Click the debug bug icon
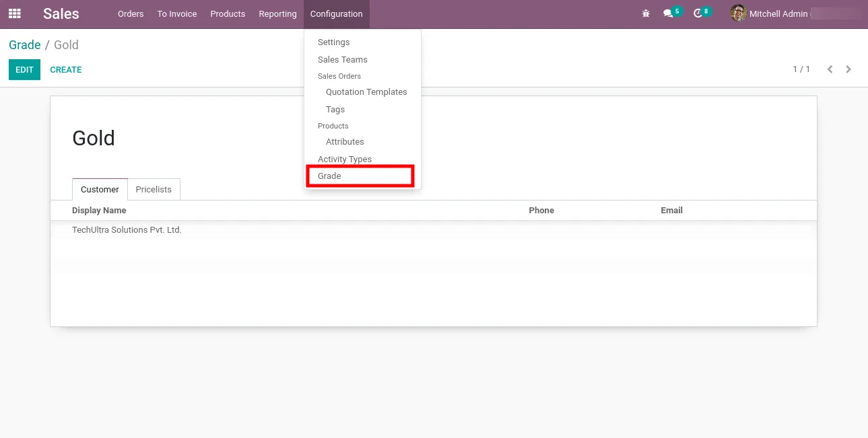This screenshot has height=438, width=868. (646, 13)
